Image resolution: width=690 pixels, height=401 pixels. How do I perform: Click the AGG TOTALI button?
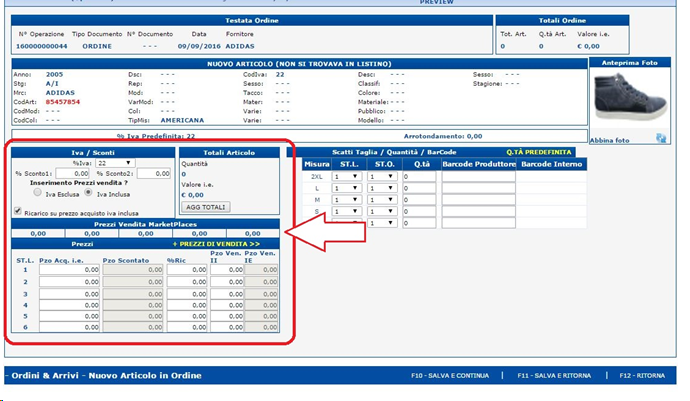pos(206,207)
